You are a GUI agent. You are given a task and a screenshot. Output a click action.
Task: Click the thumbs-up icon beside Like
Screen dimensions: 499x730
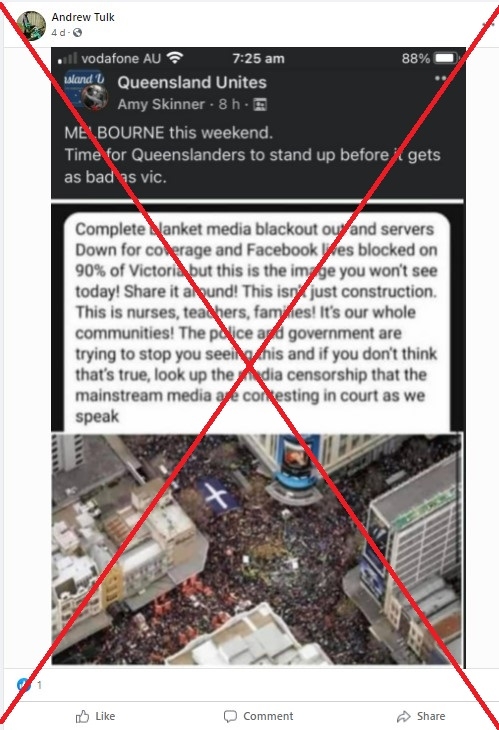[82, 716]
